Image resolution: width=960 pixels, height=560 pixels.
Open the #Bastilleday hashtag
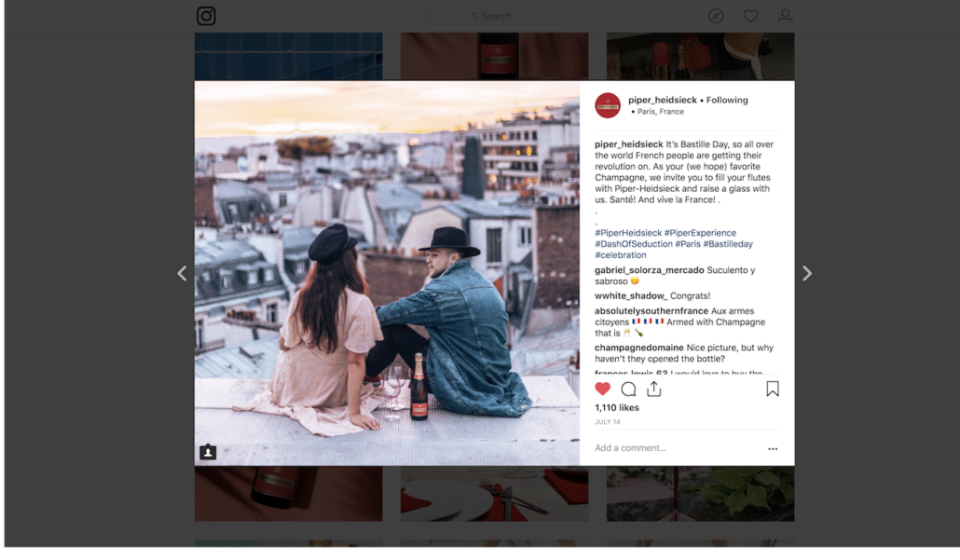(x=728, y=243)
